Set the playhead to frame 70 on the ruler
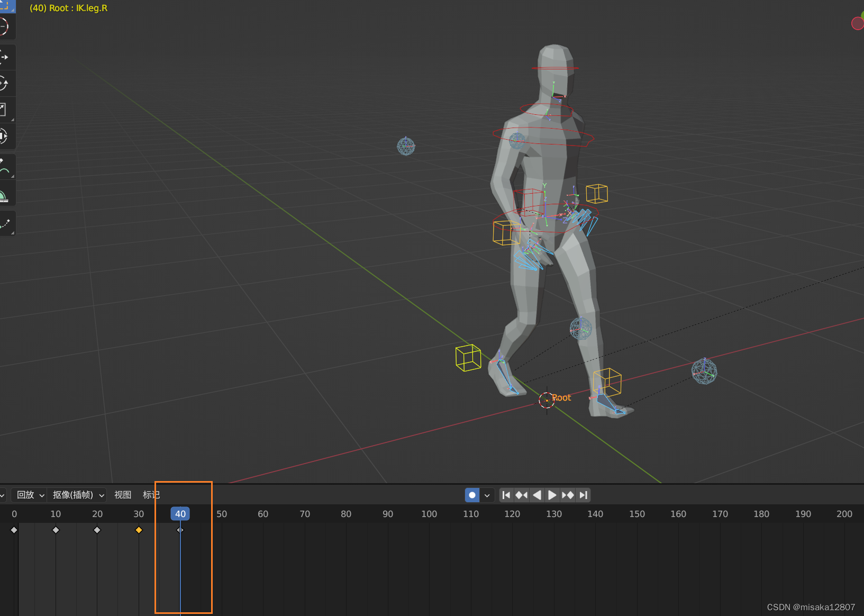 (x=305, y=514)
